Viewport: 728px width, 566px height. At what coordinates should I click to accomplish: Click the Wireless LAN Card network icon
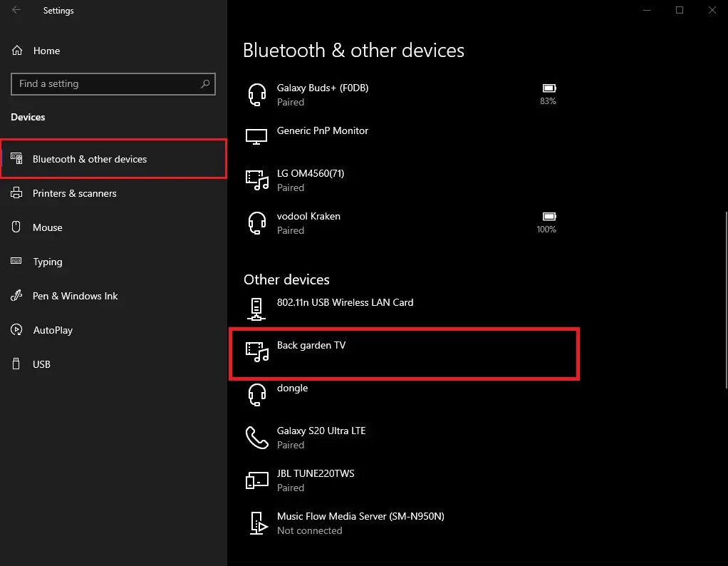256,309
